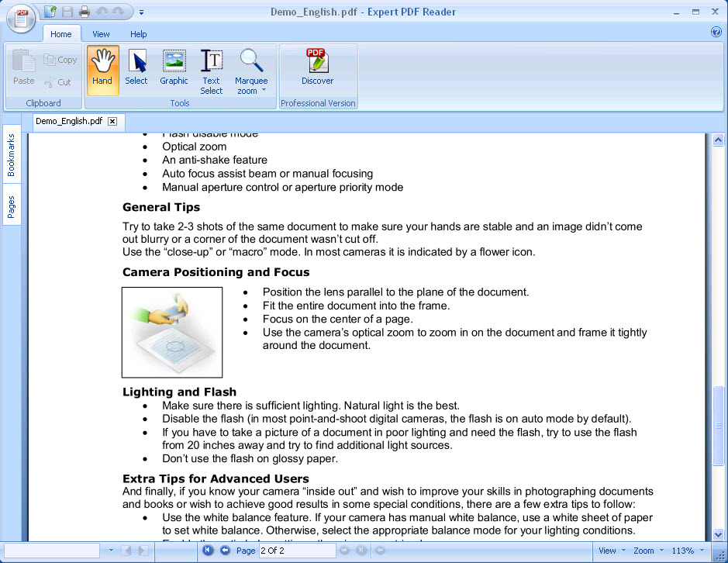Click the find next arrow in status bar
This screenshot has width=728, height=563.
pyautogui.click(x=143, y=551)
